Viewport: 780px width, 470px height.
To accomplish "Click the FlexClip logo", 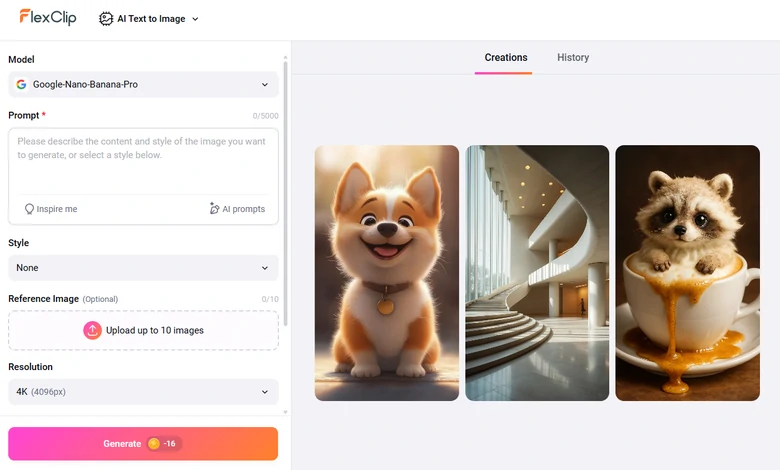I will [48, 17].
